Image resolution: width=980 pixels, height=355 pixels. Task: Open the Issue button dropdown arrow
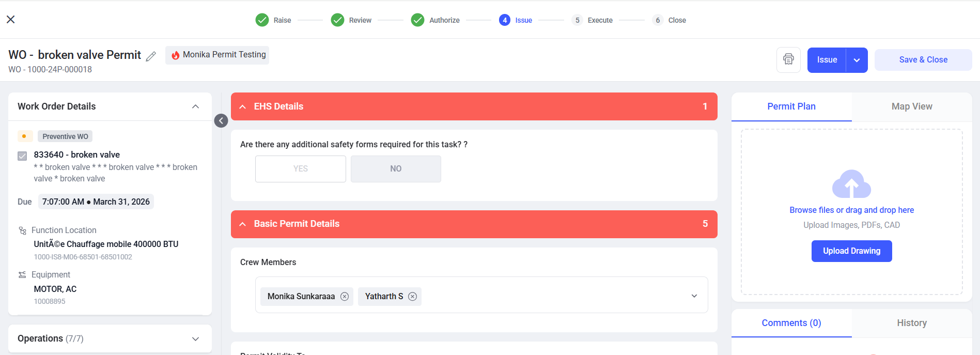[x=857, y=60]
